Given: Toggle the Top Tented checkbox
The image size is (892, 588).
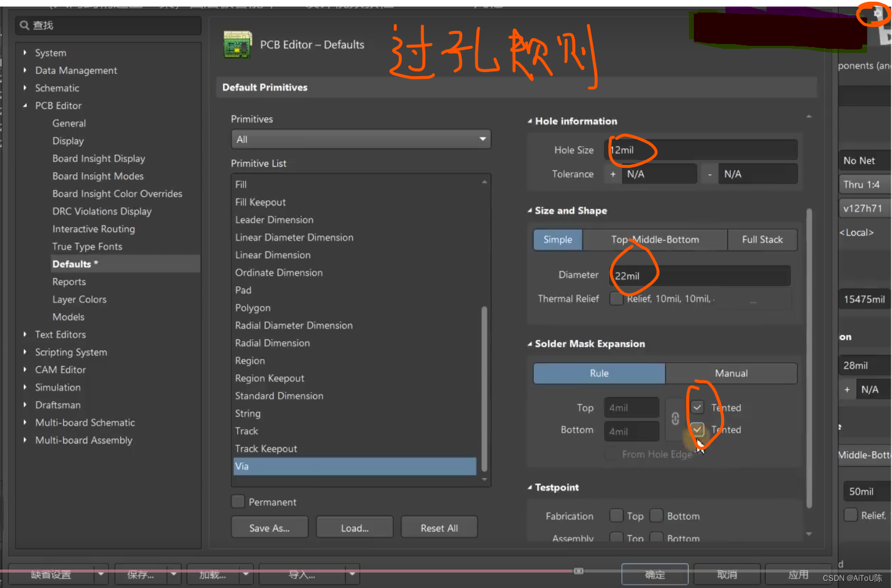Looking at the screenshot, I should (697, 408).
